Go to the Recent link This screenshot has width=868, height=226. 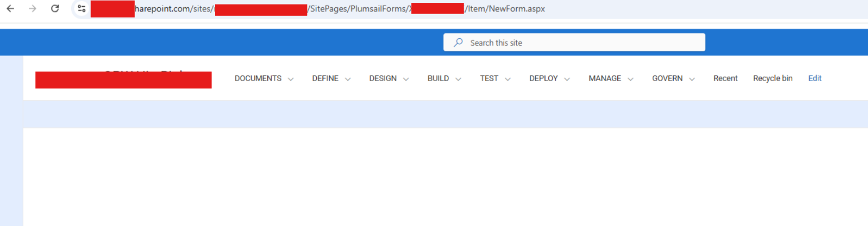pos(725,78)
